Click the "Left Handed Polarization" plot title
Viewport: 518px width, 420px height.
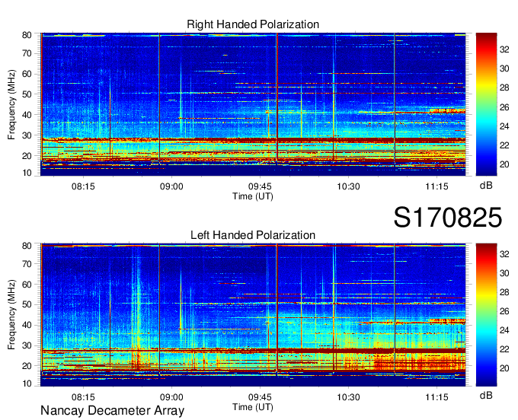[x=253, y=235]
